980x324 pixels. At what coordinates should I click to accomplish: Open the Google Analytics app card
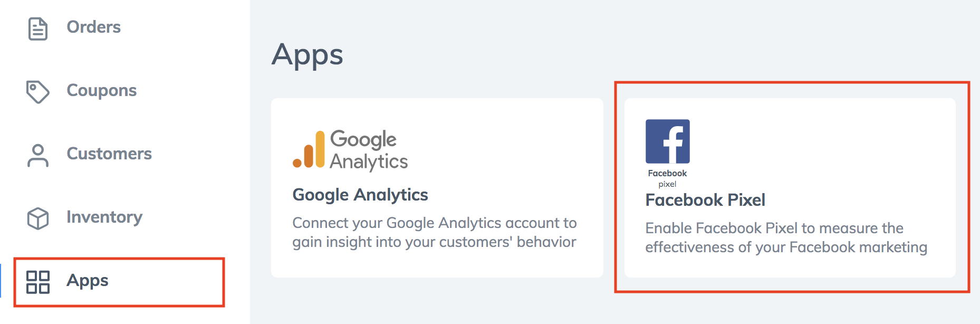tap(437, 188)
